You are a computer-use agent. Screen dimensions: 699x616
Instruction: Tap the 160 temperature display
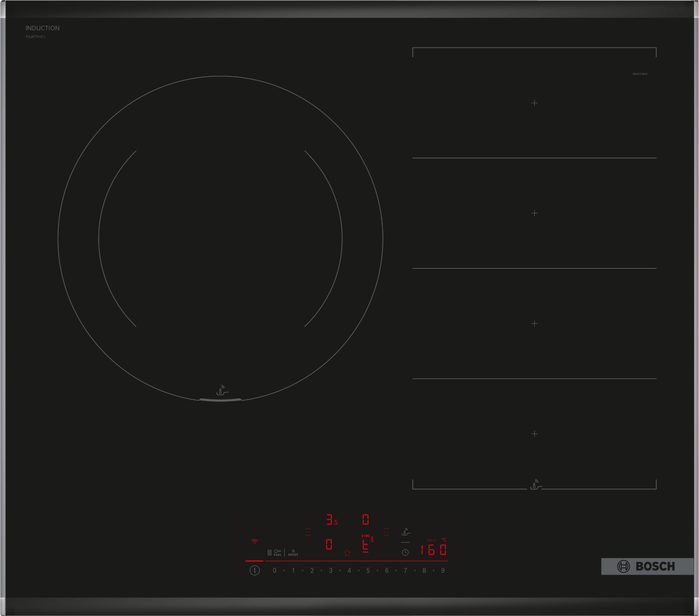point(433,550)
